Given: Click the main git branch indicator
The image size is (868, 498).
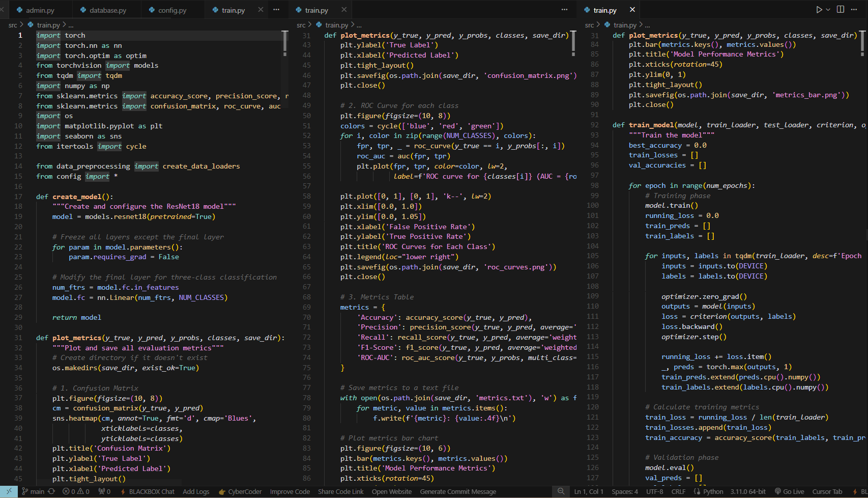Looking at the screenshot, I should point(33,491).
